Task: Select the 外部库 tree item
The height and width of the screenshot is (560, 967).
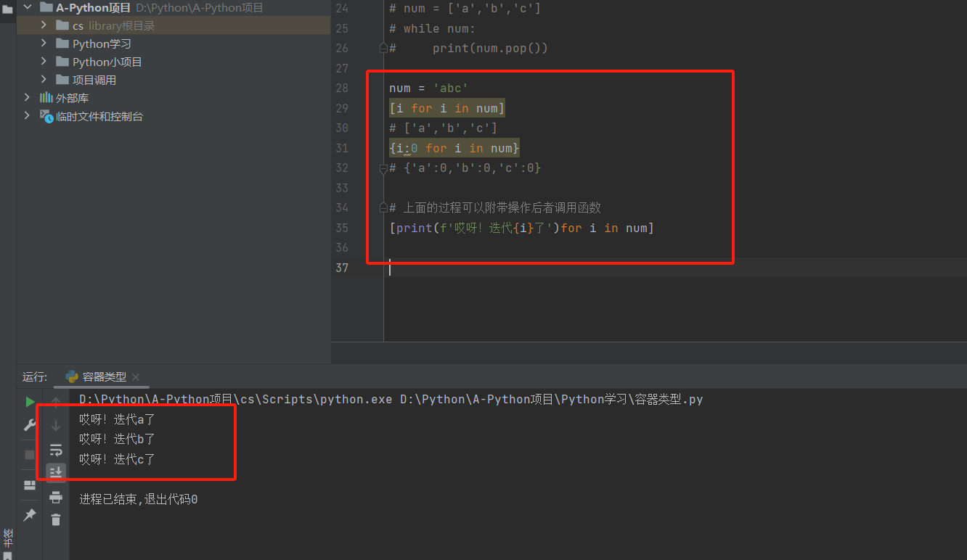Action: (x=72, y=98)
